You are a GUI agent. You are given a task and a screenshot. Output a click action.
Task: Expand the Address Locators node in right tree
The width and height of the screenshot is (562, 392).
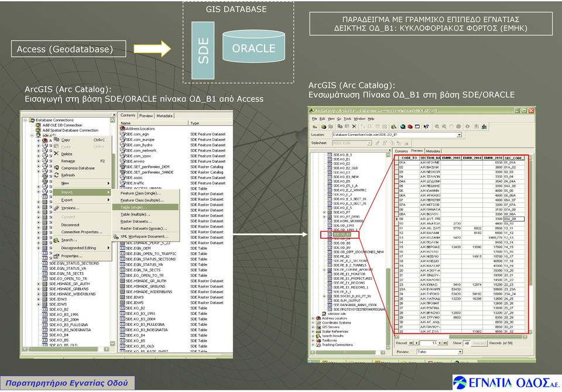click(313, 318)
